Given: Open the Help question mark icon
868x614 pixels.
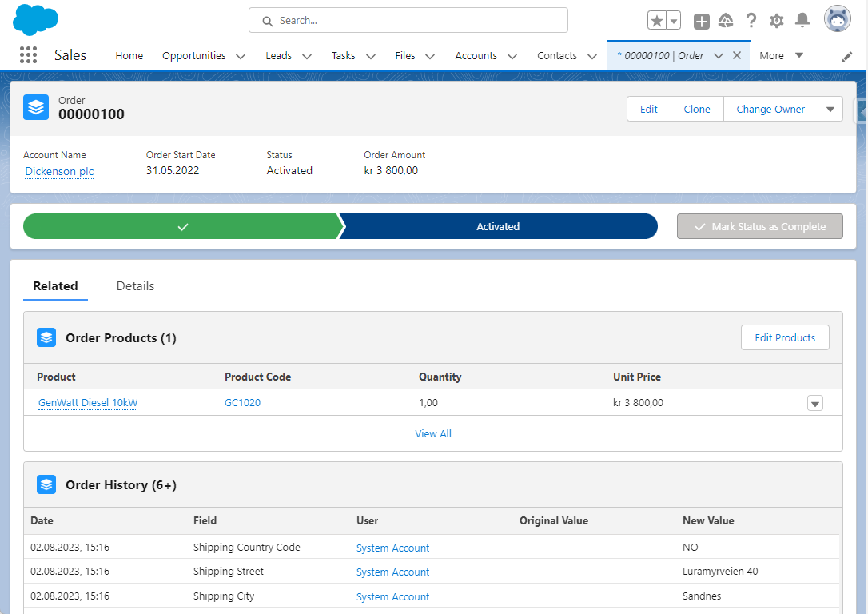Looking at the screenshot, I should 751,21.
